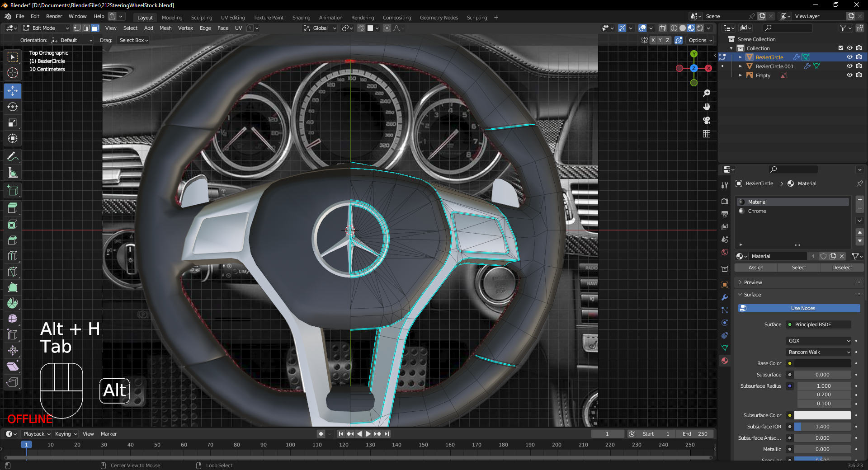Select the Chrome material slot

point(793,211)
